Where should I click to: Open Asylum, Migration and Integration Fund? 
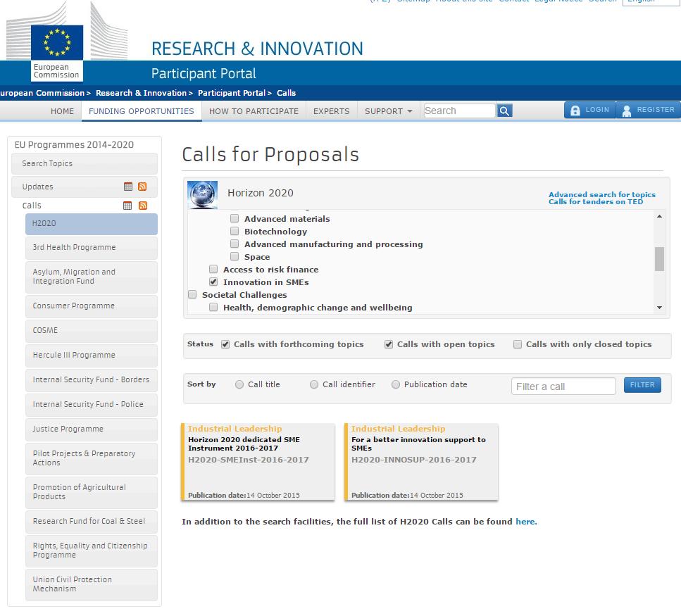tap(92, 277)
